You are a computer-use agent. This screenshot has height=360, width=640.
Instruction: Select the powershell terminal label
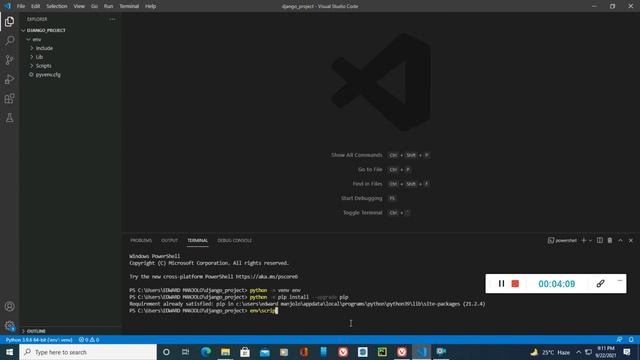click(x=562, y=240)
